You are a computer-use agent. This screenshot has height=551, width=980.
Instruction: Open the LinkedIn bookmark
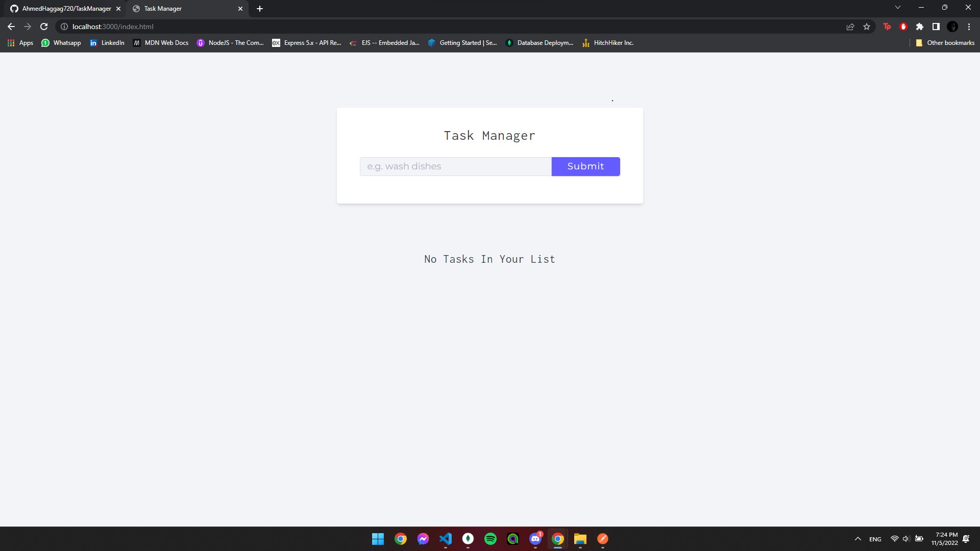click(107, 43)
